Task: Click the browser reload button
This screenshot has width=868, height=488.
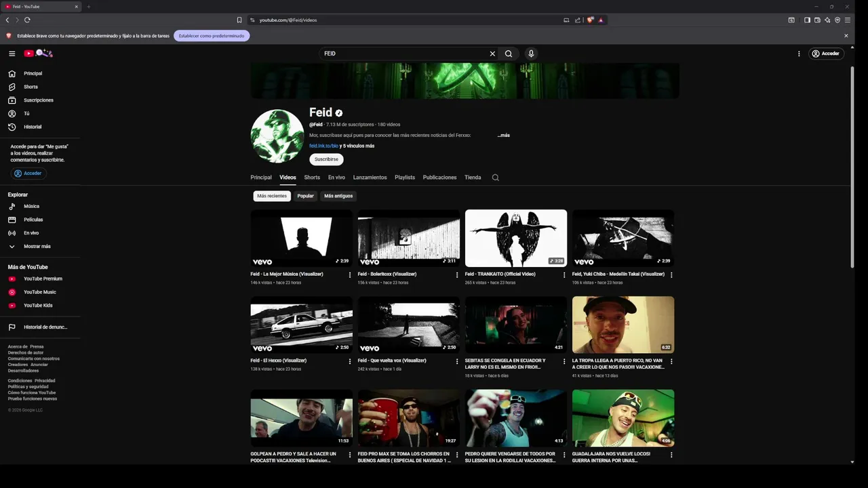Action: click(27, 20)
